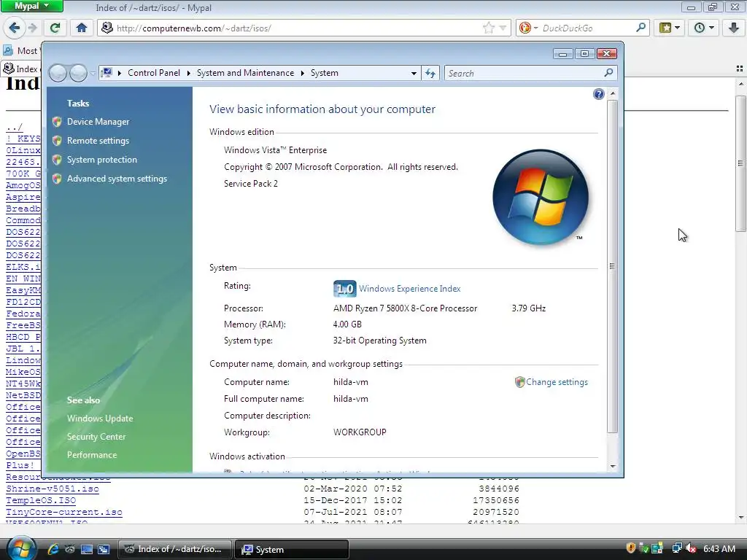This screenshot has height=560, width=747.
Task: Click the Most Visited bookmarks toolbar item
Action: (20, 50)
